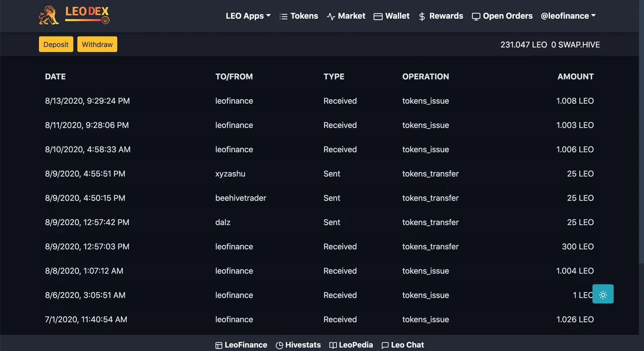Image resolution: width=644 pixels, height=351 pixels.
Task: Open LeoFinance footer link
Action: (x=241, y=345)
